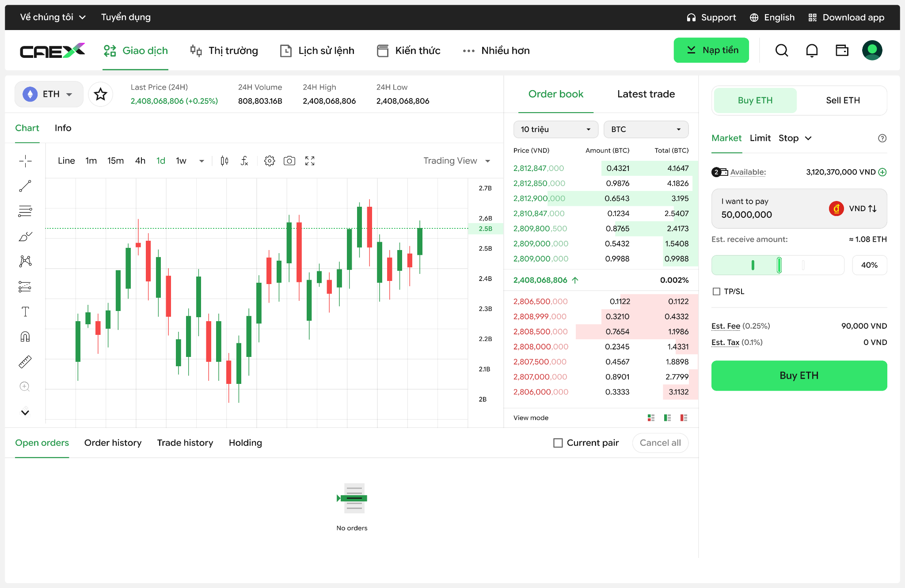Viewport: 905px width, 588px height.
Task: Toggle the magnet snap tool
Action: pyautogui.click(x=25, y=337)
